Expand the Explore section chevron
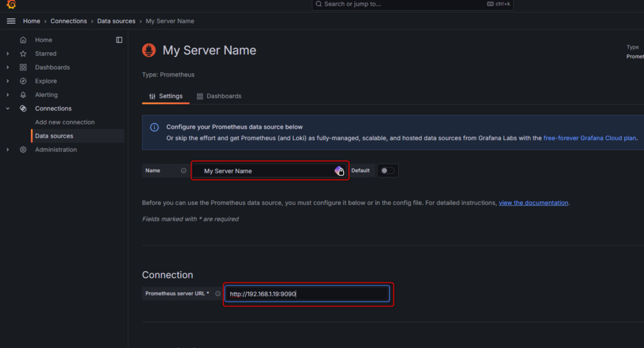 click(x=8, y=81)
